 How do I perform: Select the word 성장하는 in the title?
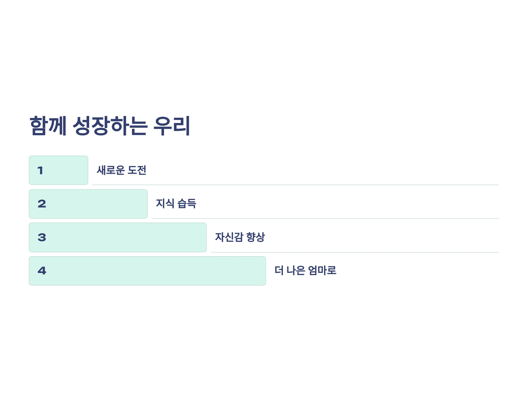tap(110, 126)
